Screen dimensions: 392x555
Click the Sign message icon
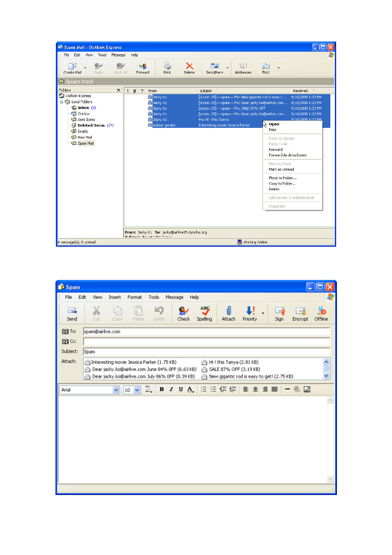pos(280,311)
